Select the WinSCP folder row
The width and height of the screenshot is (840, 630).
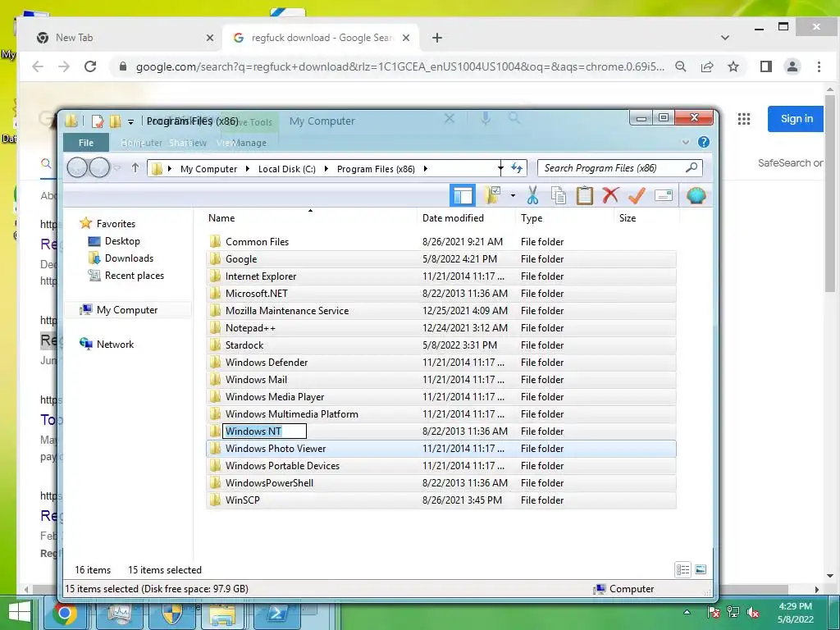(x=441, y=500)
